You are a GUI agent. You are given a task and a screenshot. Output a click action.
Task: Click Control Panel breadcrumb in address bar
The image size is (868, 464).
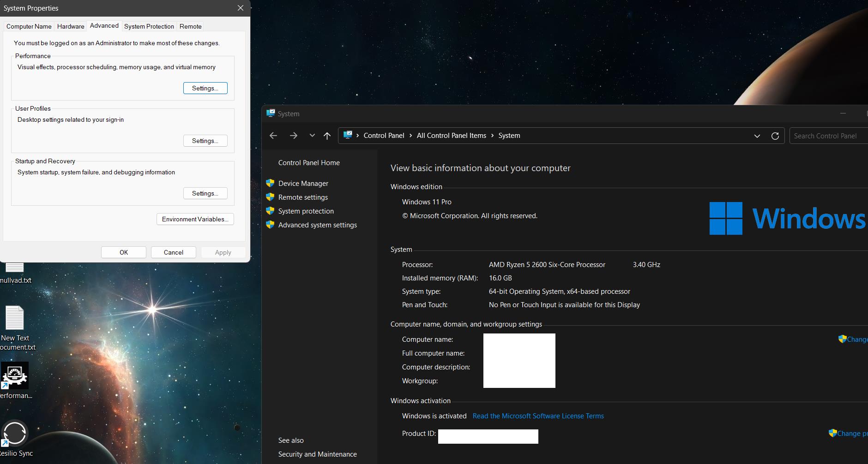(384, 136)
